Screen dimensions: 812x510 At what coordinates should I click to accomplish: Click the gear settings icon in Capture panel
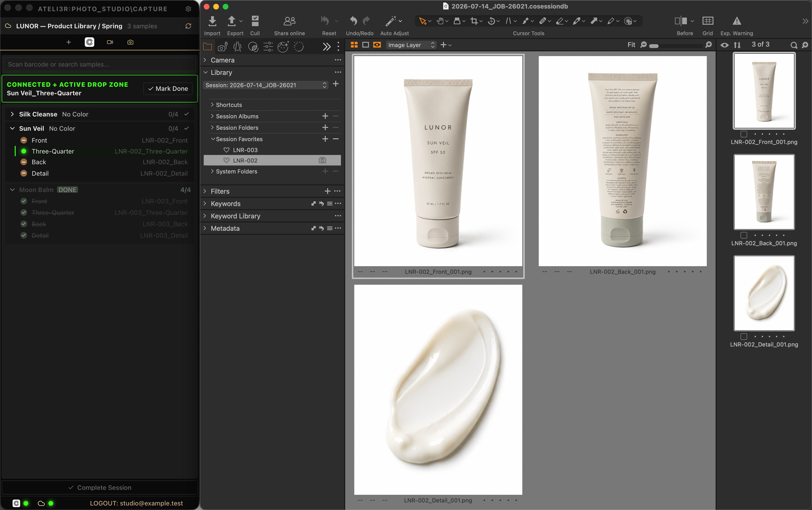tap(188, 9)
